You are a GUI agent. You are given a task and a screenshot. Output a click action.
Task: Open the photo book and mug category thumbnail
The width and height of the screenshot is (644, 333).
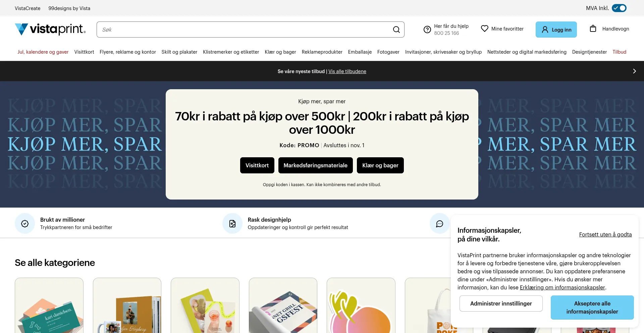pos(127,305)
